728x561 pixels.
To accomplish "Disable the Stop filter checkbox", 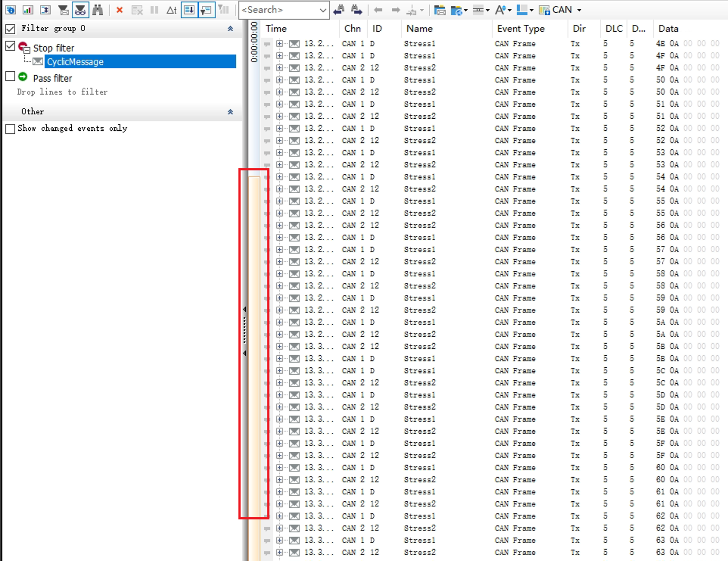I will tap(11, 46).
